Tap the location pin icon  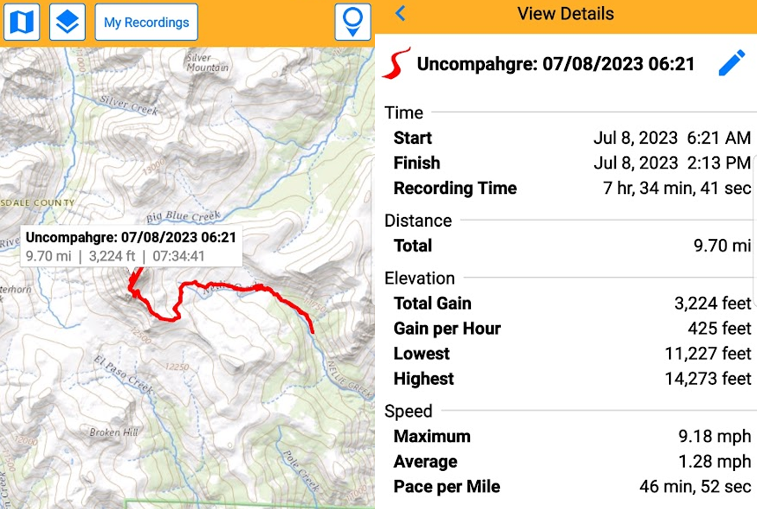[x=351, y=22]
